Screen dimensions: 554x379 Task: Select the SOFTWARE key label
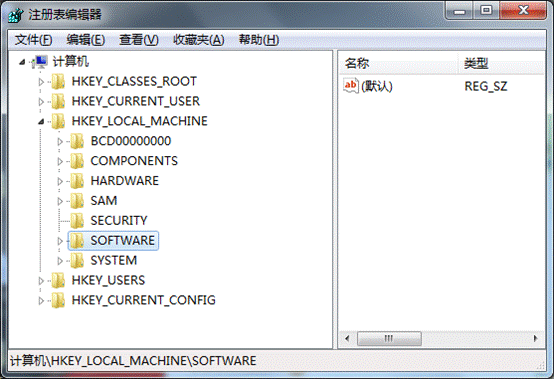tap(123, 241)
